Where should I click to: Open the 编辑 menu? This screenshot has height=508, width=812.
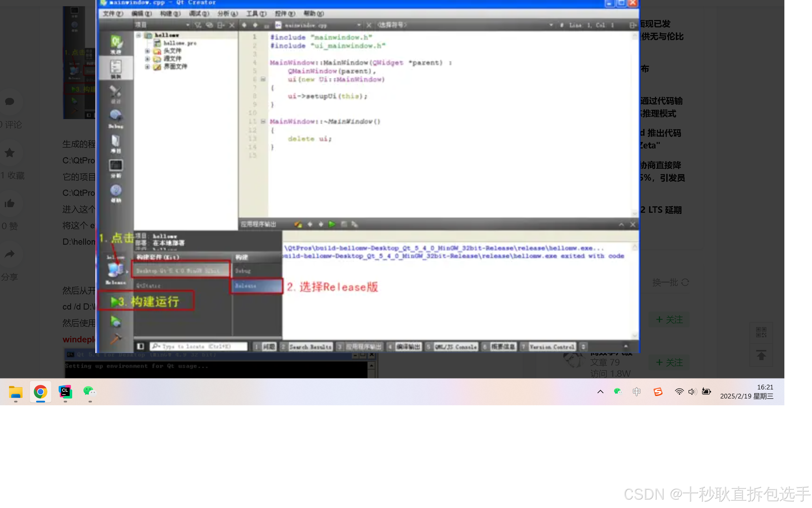click(142, 14)
